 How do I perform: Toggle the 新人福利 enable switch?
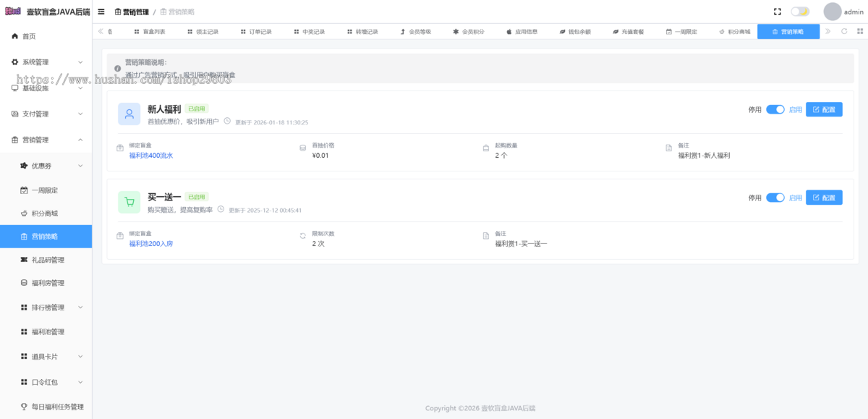coord(775,110)
